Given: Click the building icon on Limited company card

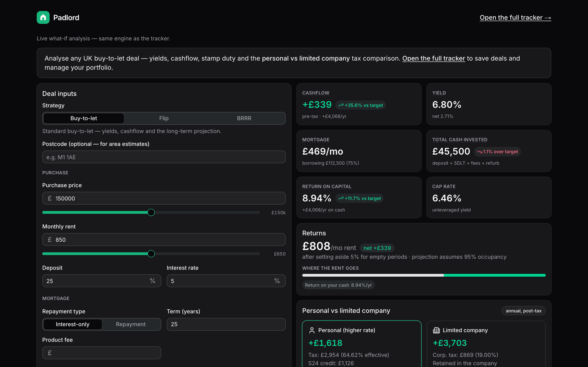Looking at the screenshot, I should pos(436,330).
